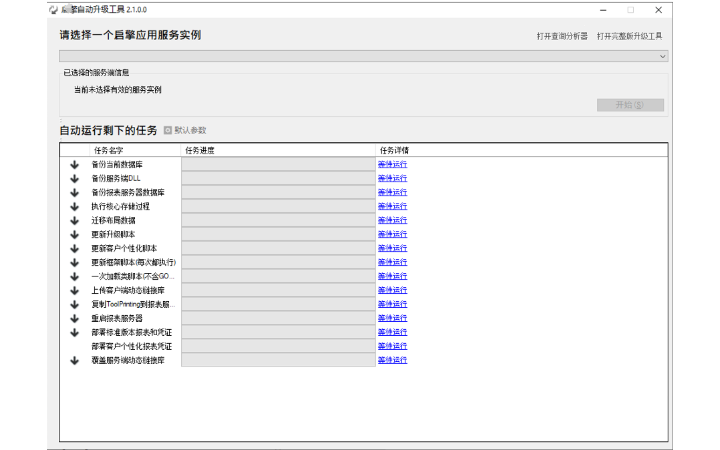Image resolution: width=720 pixels, height=450 pixels.
Task: Select the task name 更新客户个性化脚本
Action: click(124, 248)
